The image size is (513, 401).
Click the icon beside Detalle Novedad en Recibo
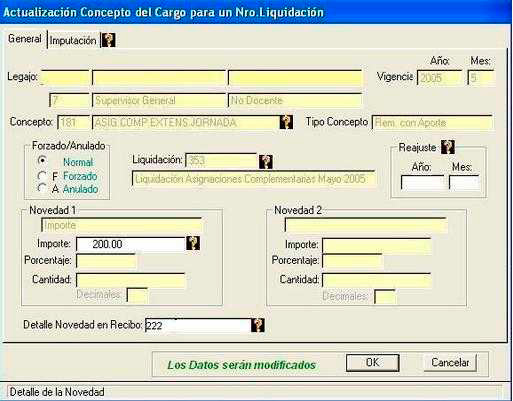[258, 325]
